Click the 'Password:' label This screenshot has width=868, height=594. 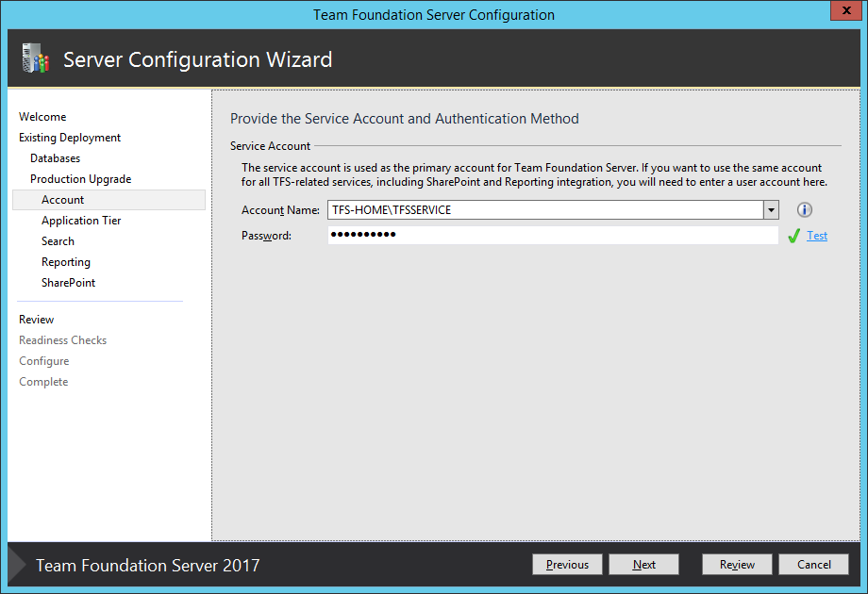[x=266, y=236]
